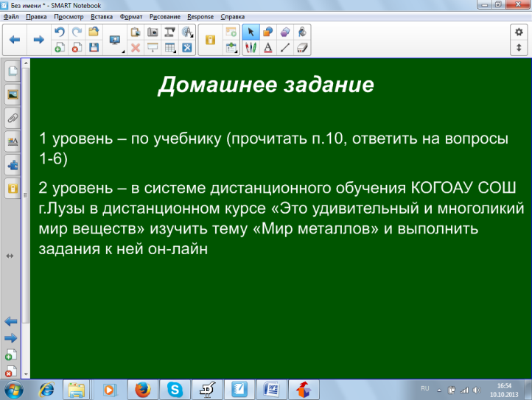Click sidebar previous page blue arrow
This screenshot has height=400, width=532.
11,321
